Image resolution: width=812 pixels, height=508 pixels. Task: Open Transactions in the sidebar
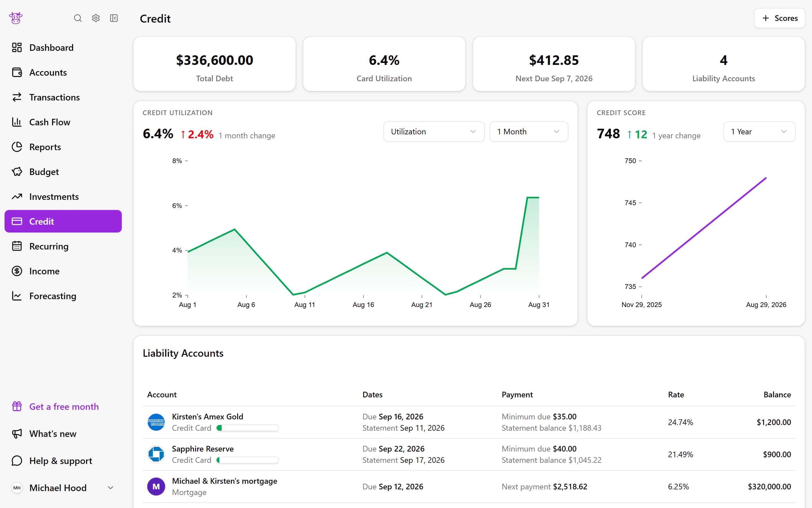(63, 97)
